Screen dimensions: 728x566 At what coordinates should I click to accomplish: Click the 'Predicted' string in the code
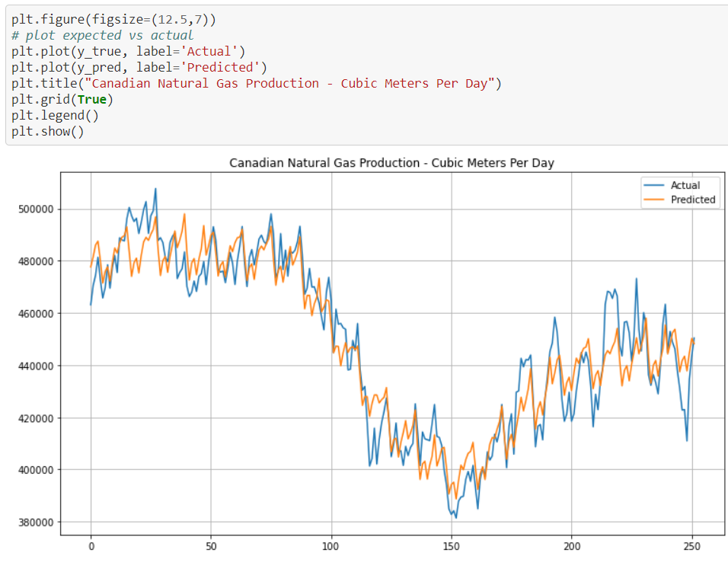219,67
